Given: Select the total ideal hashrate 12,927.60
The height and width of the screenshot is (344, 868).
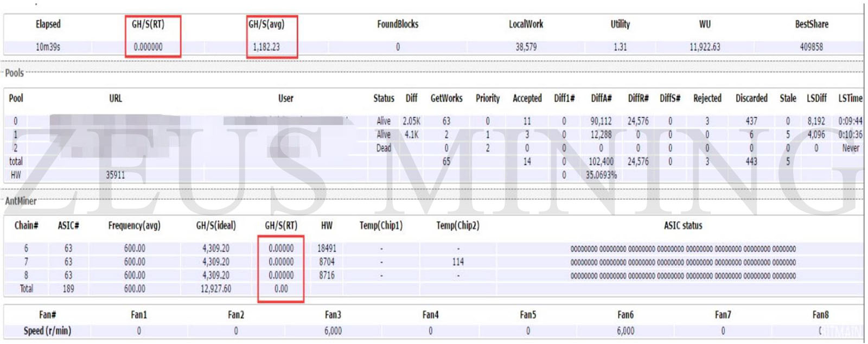Looking at the screenshot, I should pyautogui.click(x=216, y=289).
